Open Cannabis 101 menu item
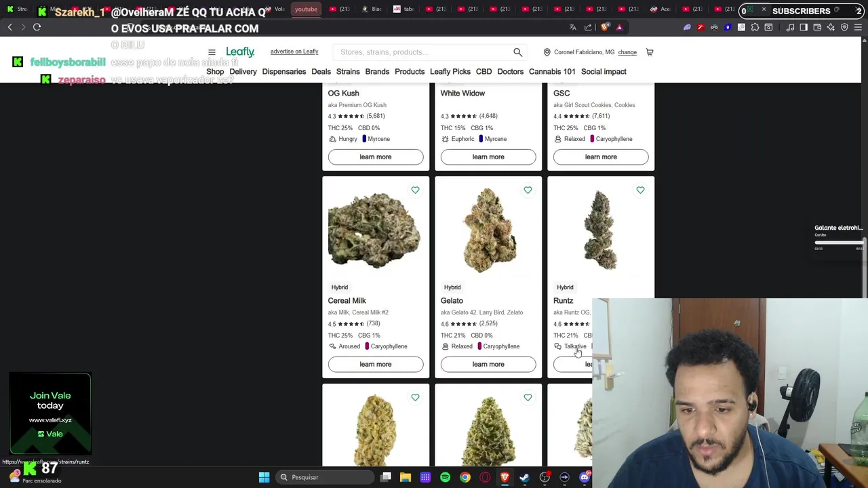The width and height of the screenshot is (868, 488). 552,72
